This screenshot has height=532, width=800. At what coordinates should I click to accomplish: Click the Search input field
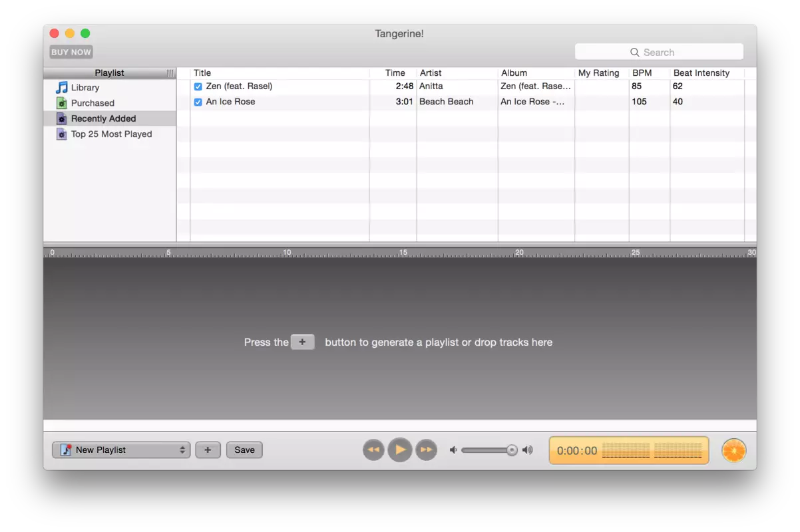pos(659,52)
